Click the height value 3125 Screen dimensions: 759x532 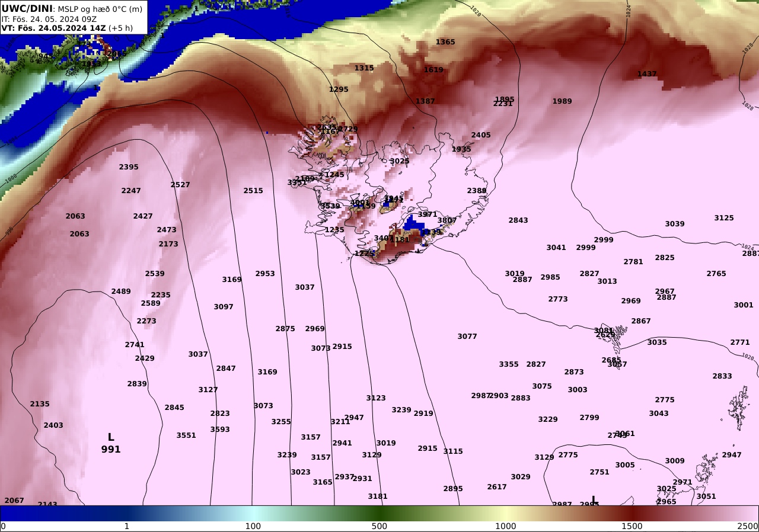[x=724, y=218]
